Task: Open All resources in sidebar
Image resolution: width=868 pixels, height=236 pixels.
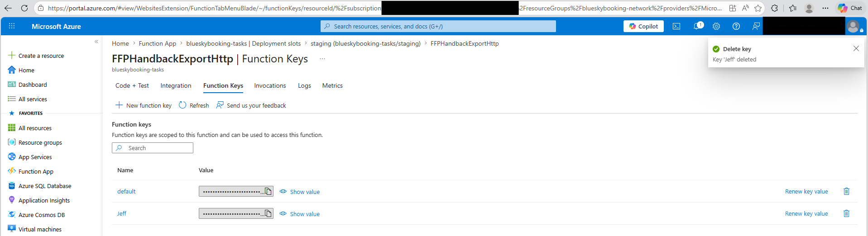Action: click(x=30, y=128)
